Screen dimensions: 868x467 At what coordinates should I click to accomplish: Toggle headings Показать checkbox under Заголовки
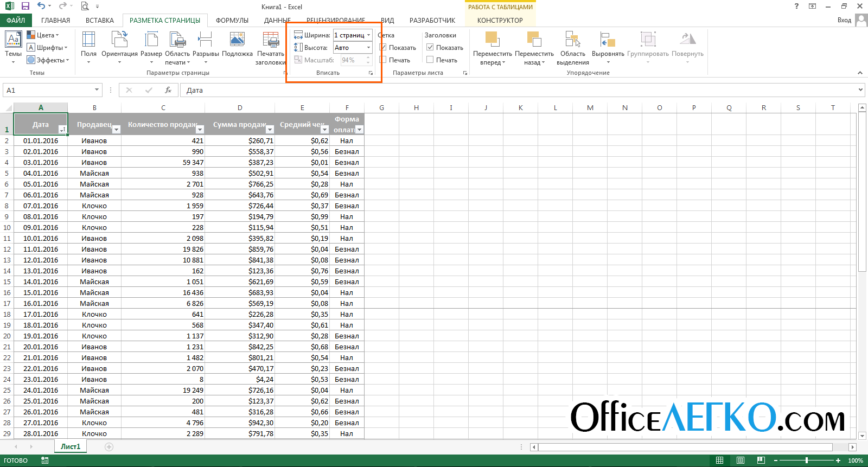[x=430, y=47]
